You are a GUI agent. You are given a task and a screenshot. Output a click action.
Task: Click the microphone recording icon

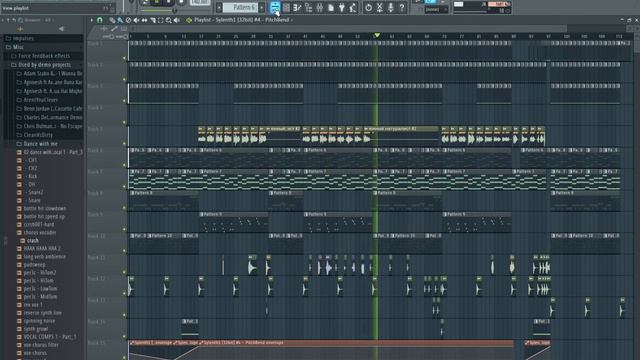[391, 7]
